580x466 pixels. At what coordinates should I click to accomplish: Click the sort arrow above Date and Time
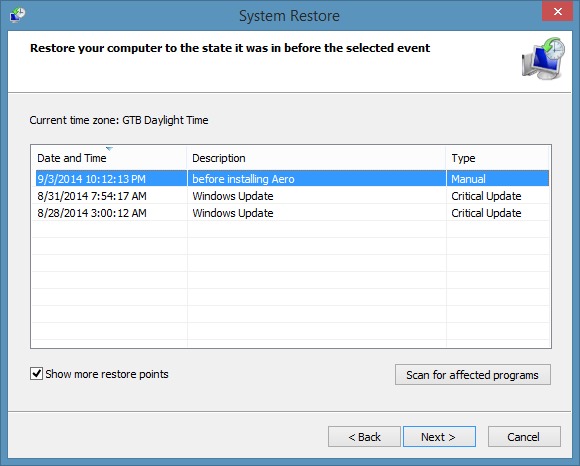point(109,149)
